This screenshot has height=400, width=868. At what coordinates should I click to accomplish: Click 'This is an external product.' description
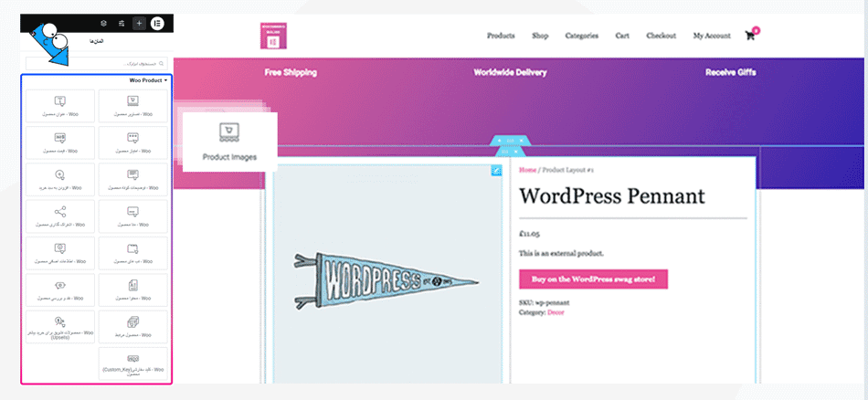pyautogui.click(x=561, y=253)
